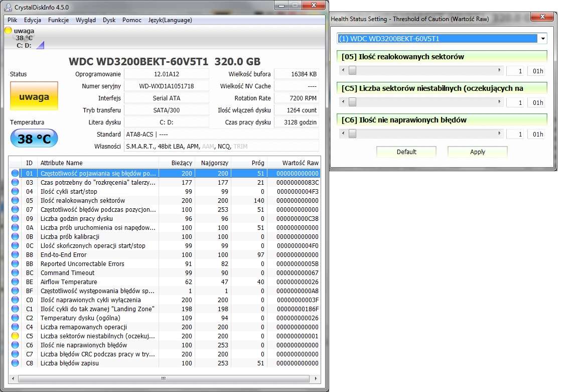Click blue status dot for attribute 03
The height and width of the screenshot is (392, 580).
[15, 182]
